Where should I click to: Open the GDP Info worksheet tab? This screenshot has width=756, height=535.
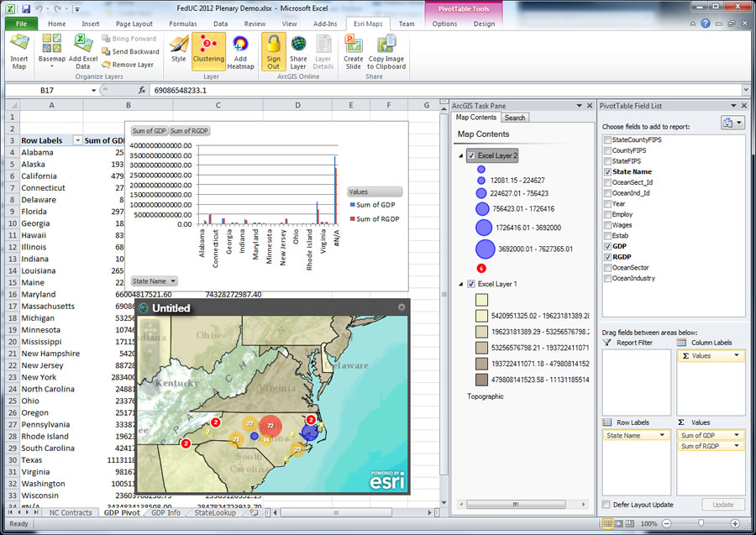click(166, 512)
